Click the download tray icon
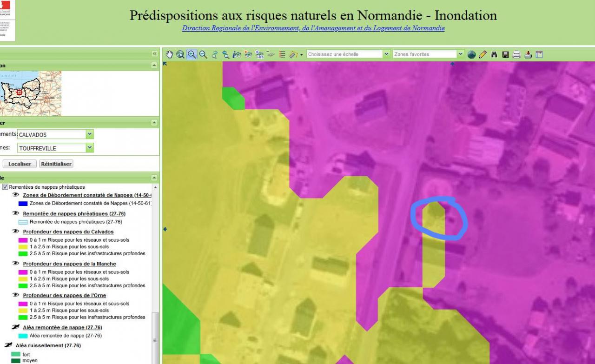The height and width of the screenshot is (364, 595). (528, 54)
